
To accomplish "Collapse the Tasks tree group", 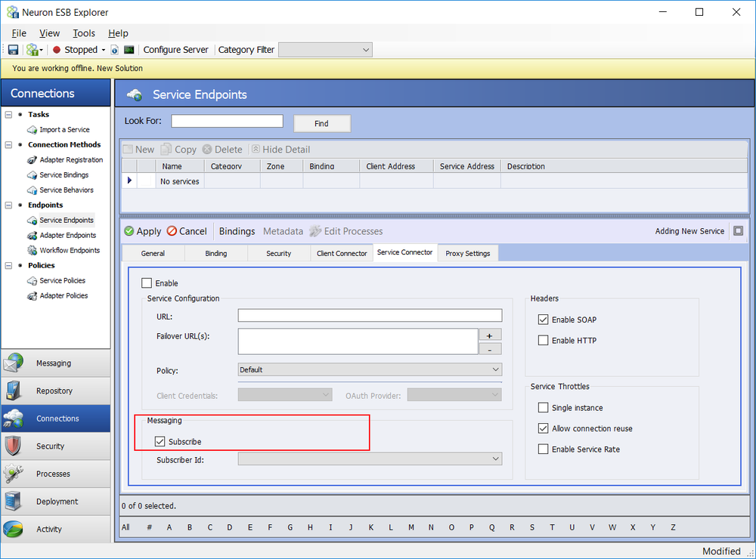I will pyautogui.click(x=8, y=115).
